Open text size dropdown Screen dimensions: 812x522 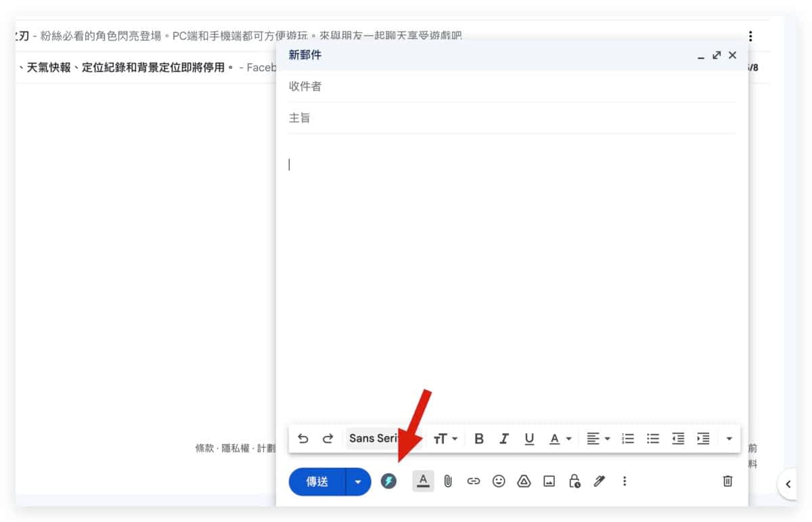(x=445, y=439)
